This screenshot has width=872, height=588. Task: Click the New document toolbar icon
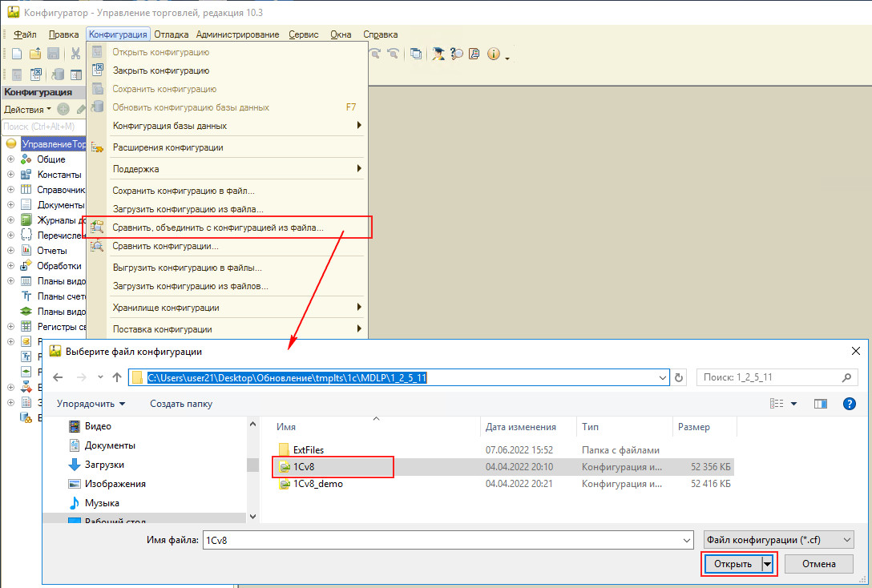(18, 54)
